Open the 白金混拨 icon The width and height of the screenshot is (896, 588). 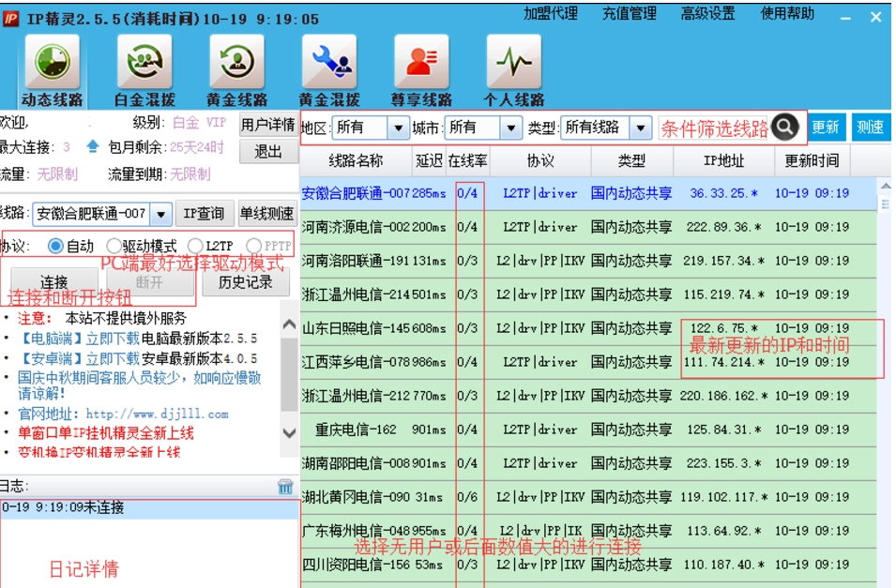144,71
